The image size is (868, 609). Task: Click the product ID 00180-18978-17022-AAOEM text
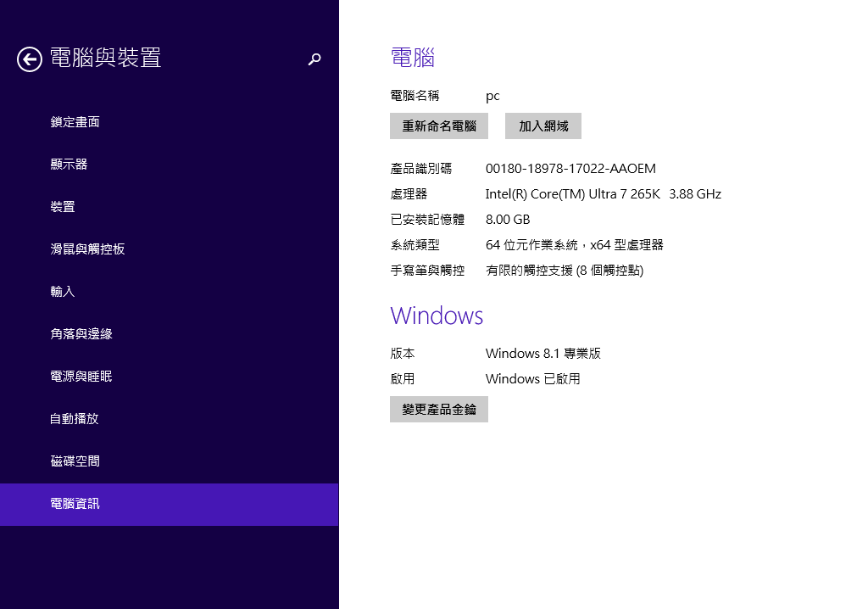coord(570,169)
